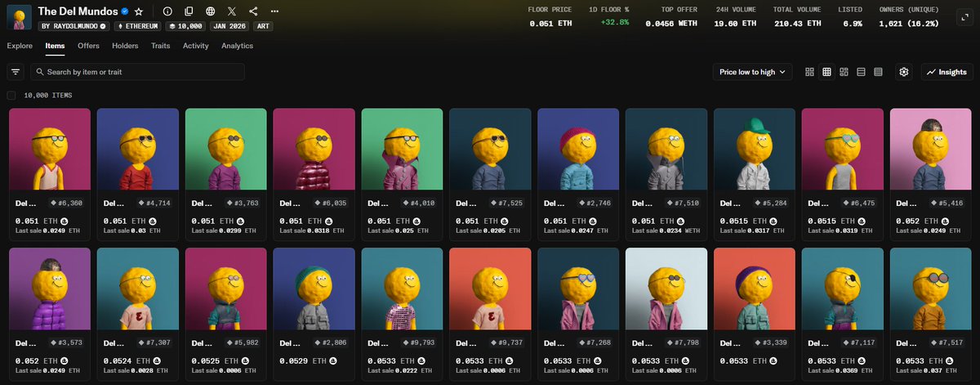
Task: Click the Insights button
Action: (x=947, y=72)
